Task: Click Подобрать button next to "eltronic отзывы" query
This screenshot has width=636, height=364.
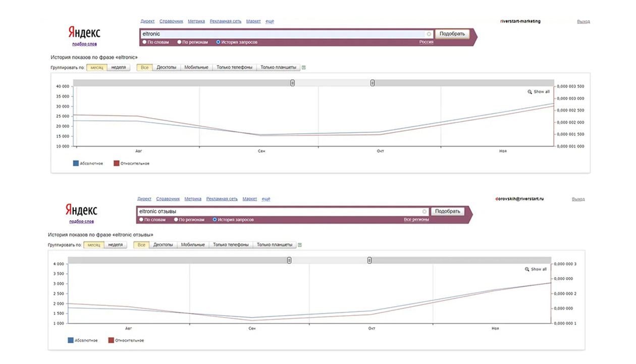Action: pos(448,212)
